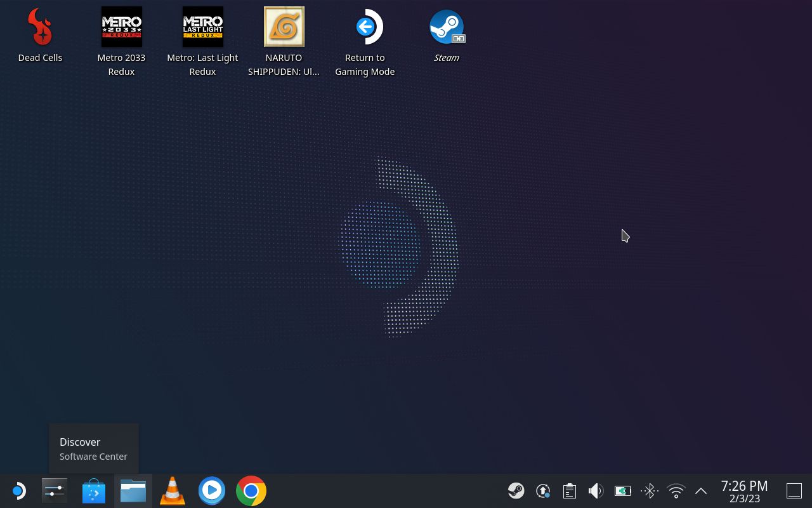Select the Metro 2033 Redux desktop icon
The width and height of the screenshot is (812, 508).
121,42
